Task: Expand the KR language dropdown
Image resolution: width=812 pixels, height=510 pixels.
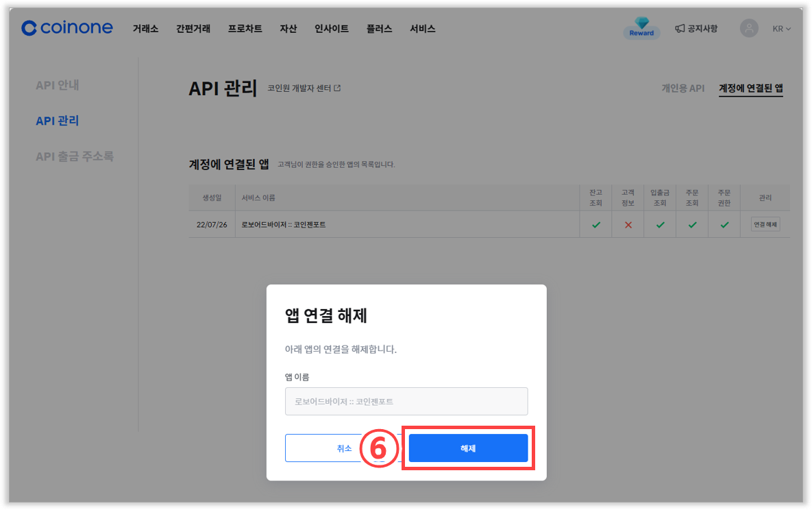Action: [x=781, y=29]
